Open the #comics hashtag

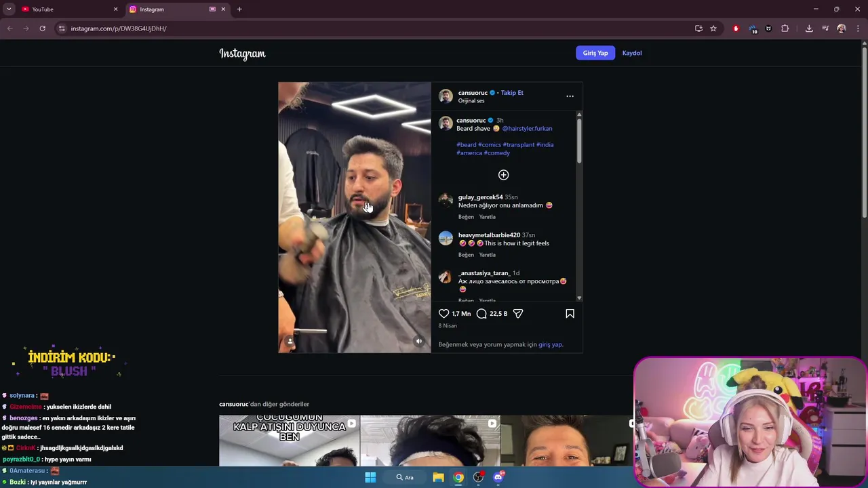[x=490, y=145]
